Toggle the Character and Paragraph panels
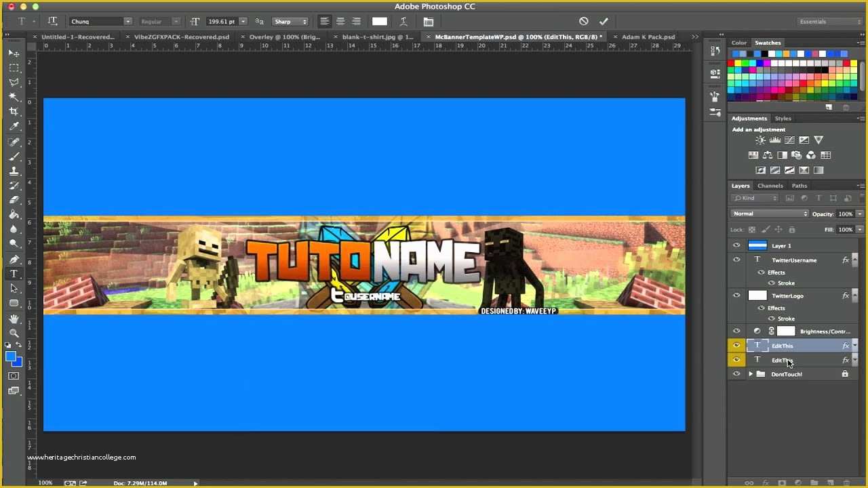The image size is (868, 488). [x=428, y=21]
